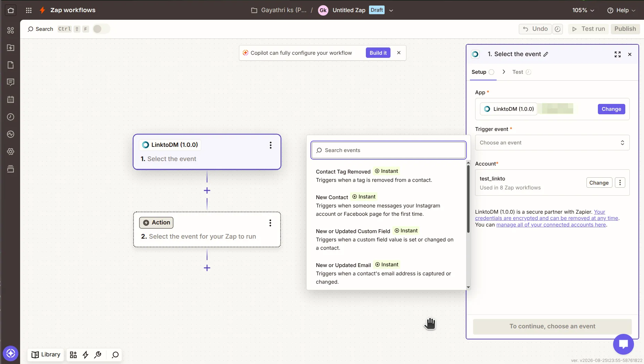Viewport: 644px width, 364px height.
Task: Go to the Zapier home icon
Action: click(11, 10)
